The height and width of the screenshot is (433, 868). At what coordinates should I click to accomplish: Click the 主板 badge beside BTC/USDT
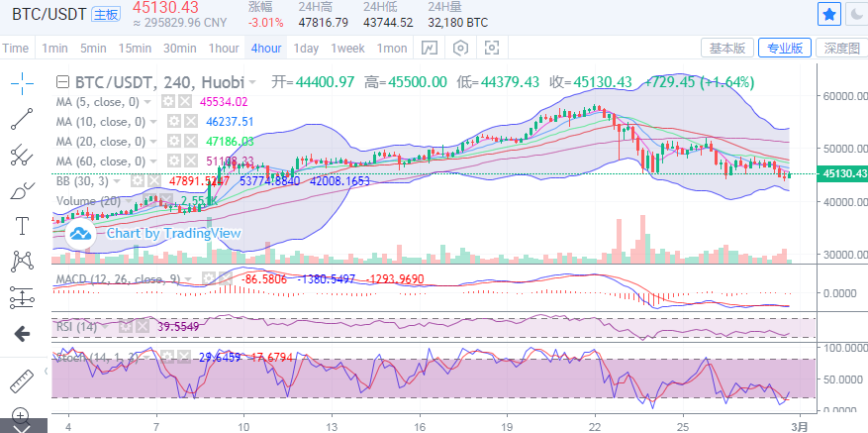point(106,15)
